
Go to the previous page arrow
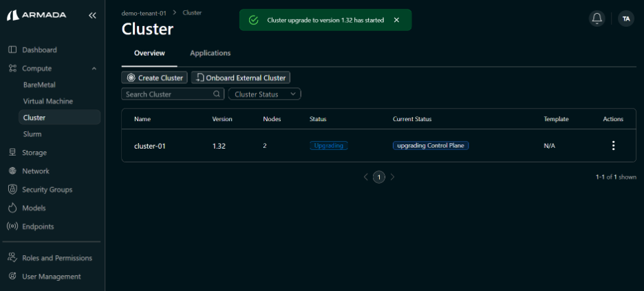coord(365,177)
